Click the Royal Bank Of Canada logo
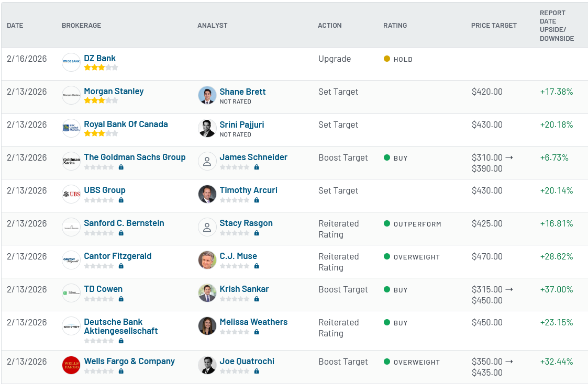The height and width of the screenshot is (384, 588). (71, 128)
